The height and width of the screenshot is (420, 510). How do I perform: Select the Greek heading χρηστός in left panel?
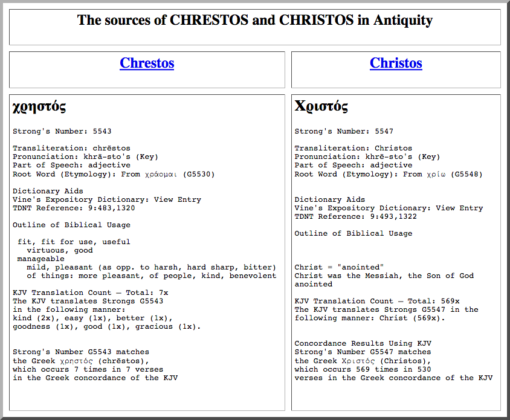pos(39,107)
